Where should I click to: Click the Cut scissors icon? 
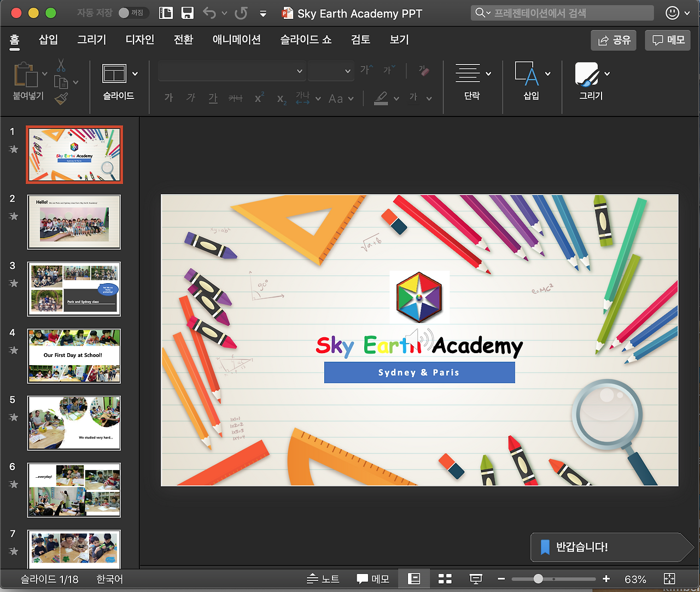61,66
